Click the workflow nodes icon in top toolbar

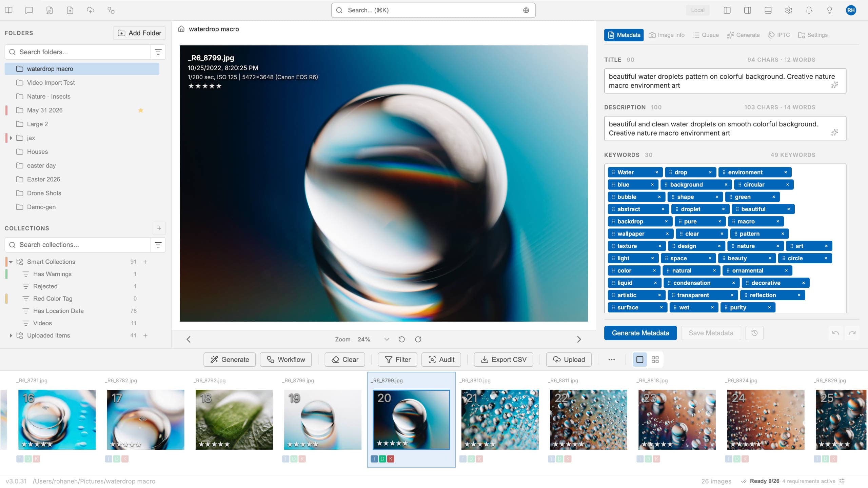pyautogui.click(x=111, y=10)
